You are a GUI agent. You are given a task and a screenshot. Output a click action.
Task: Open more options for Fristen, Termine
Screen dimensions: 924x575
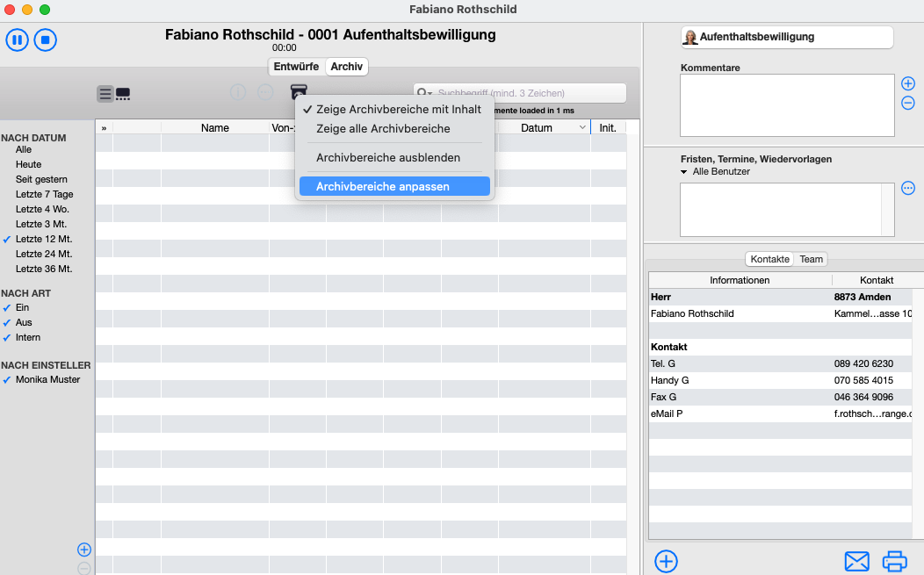tap(908, 188)
